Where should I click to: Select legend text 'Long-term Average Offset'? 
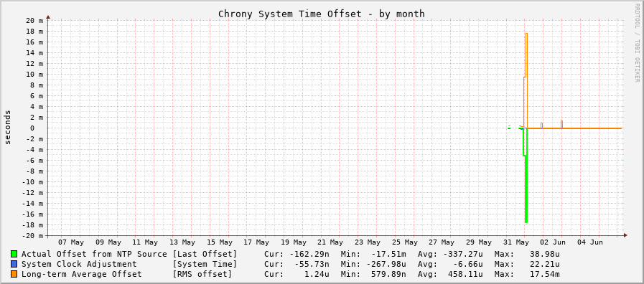click(x=81, y=274)
